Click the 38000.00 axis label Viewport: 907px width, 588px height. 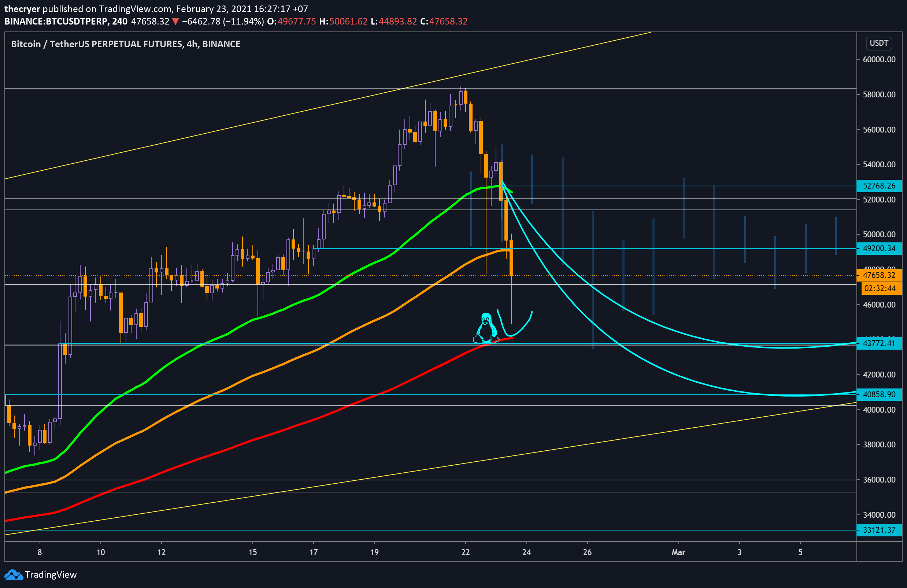click(x=879, y=445)
